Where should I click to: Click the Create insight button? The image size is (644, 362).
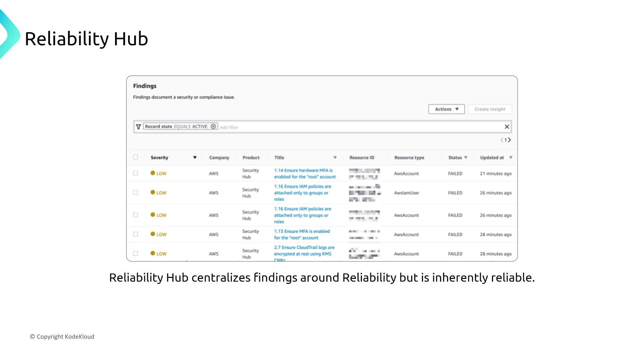tap(490, 109)
